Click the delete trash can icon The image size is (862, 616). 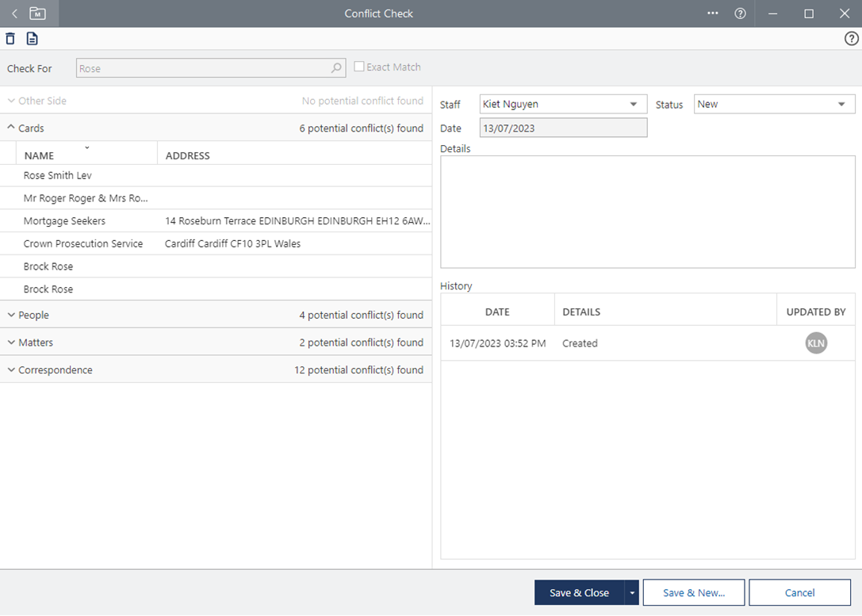click(x=10, y=39)
